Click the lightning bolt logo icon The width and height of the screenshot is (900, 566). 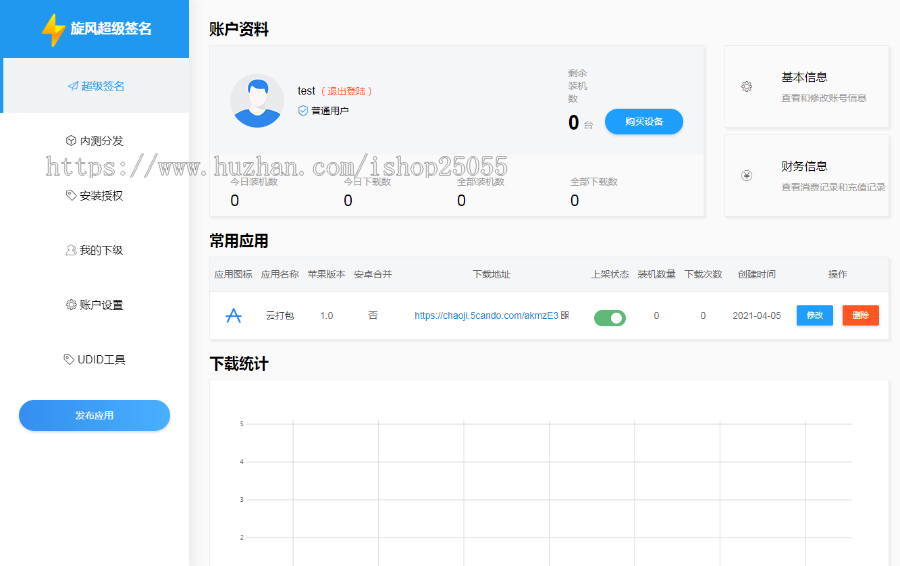[54, 30]
